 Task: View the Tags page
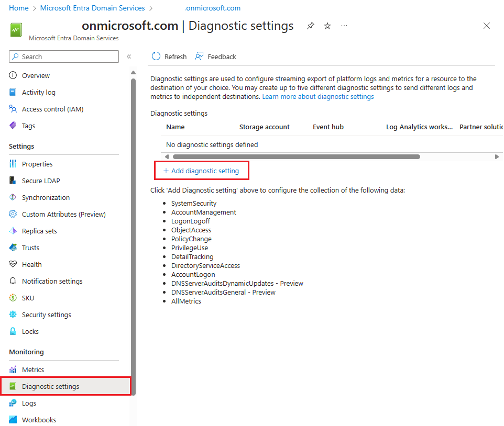click(x=28, y=126)
